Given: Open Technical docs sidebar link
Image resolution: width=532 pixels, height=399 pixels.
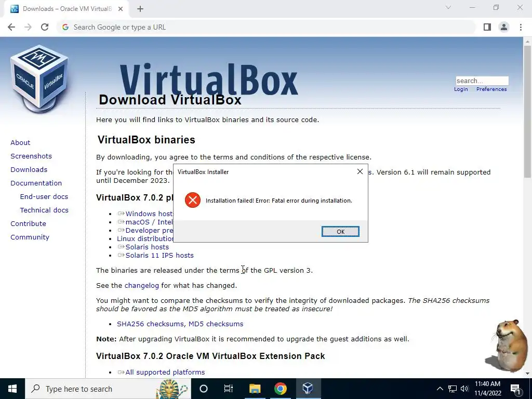Looking at the screenshot, I should pyautogui.click(x=44, y=210).
